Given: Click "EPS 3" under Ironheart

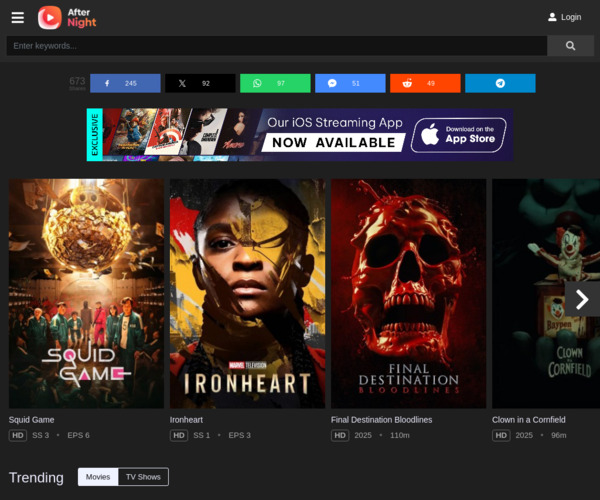Looking at the screenshot, I should pyautogui.click(x=240, y=435).
